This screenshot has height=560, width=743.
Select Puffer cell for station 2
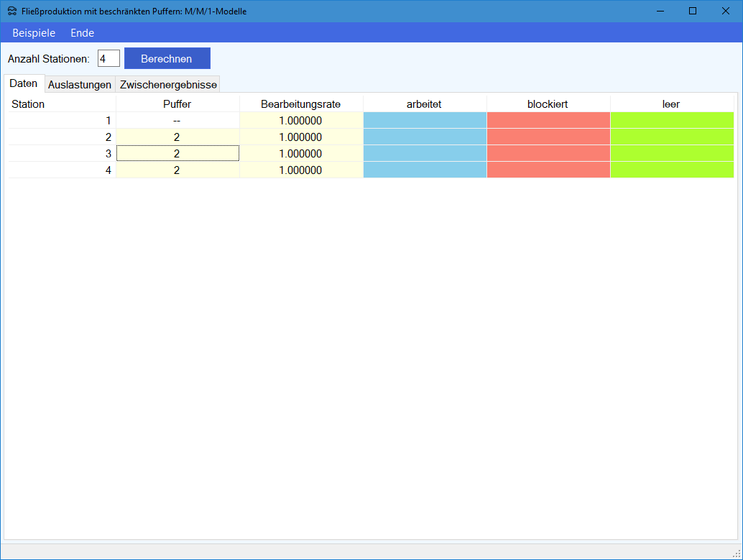pyautogui.click(x=177, y=137)
